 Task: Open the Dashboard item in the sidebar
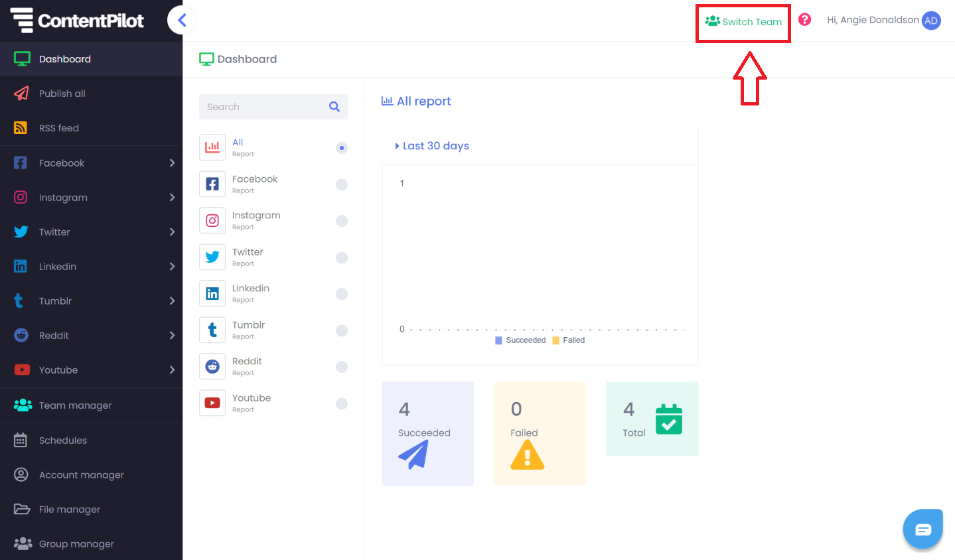pyautogui.click(x=91, y=59)
